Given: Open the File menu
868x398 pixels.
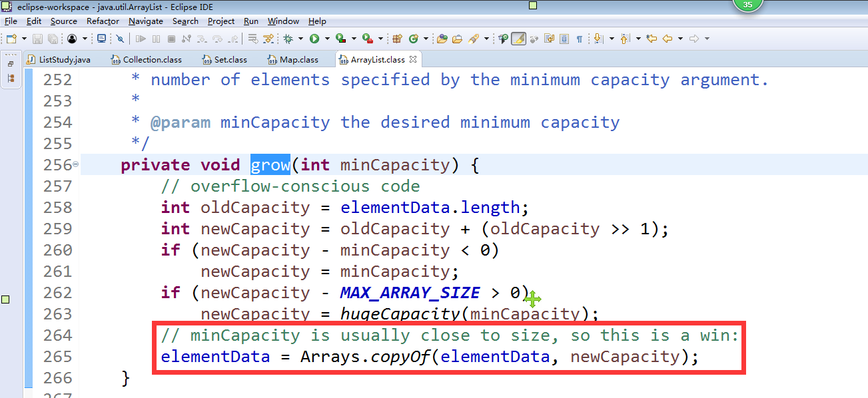Looking at the screenshot, I should (11, 21).
